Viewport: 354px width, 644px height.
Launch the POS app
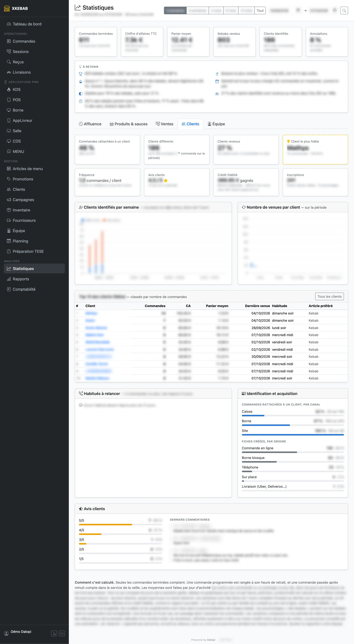point(34,100)
